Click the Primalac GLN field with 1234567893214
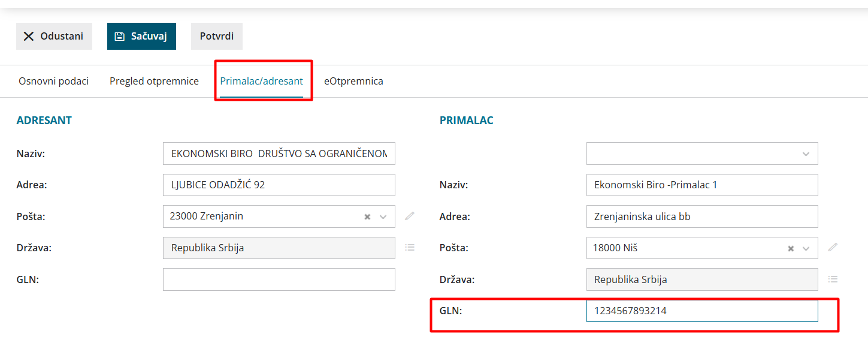868x349 pixels. pos(702,311)
